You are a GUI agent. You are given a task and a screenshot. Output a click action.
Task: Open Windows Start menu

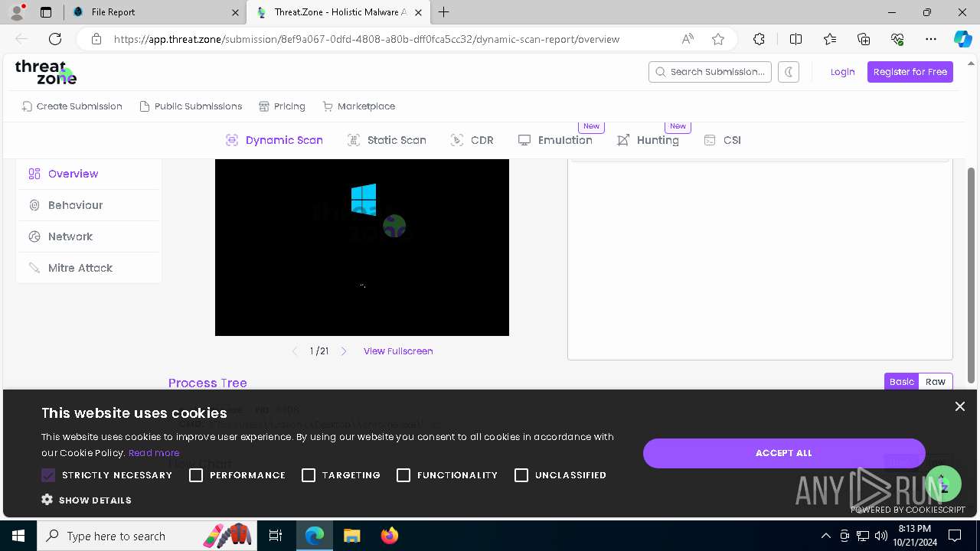(x=18, y=536)
